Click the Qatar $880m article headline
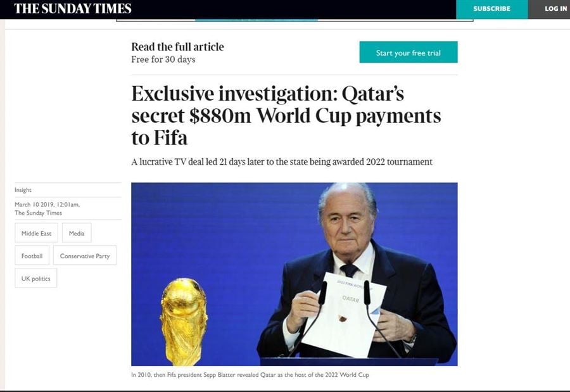 [x=286, y=116]
